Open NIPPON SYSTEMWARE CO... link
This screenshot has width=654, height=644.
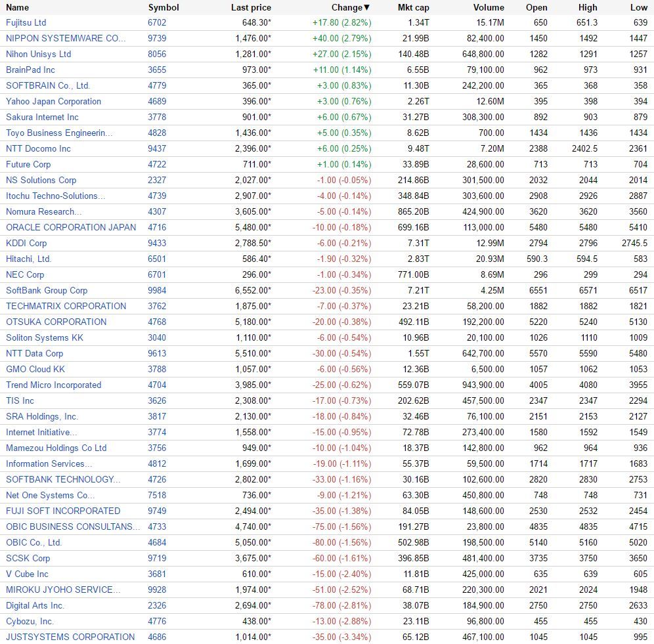[66, 38]
